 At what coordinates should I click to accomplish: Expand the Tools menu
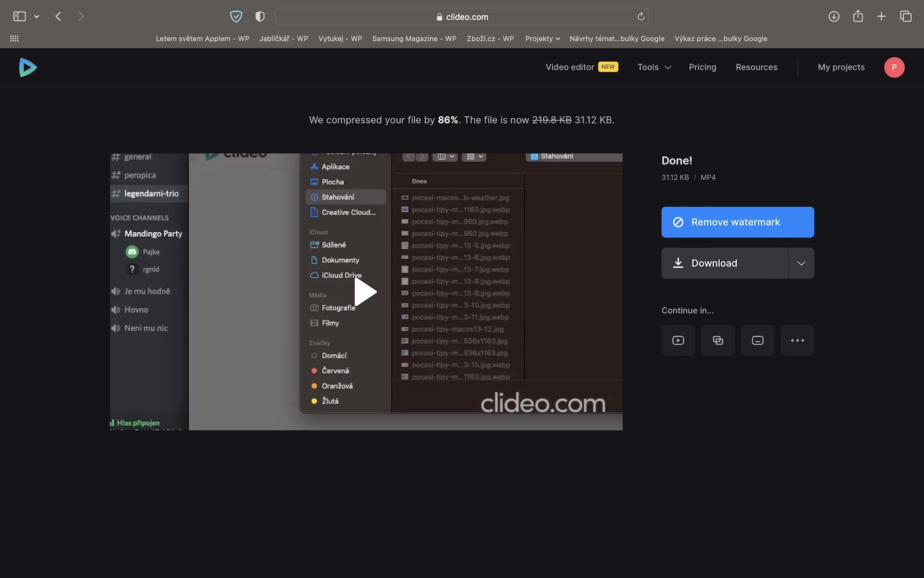pyautogui.click(x=654, y=67)
